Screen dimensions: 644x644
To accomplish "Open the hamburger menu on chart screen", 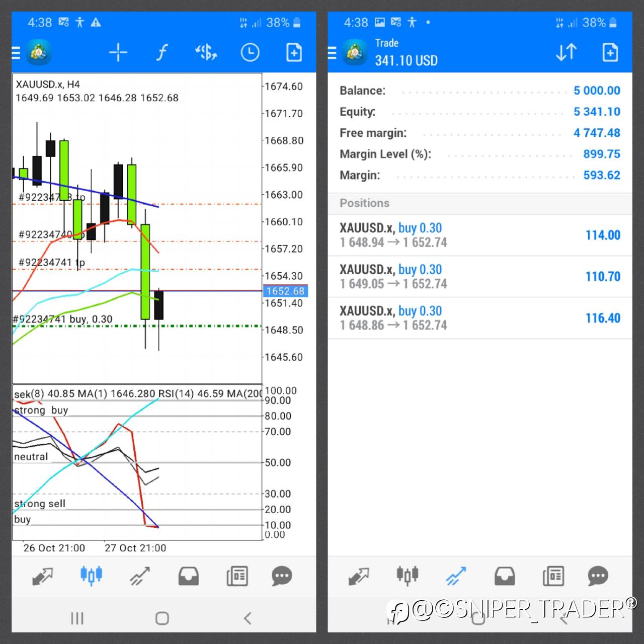I will 16,52.
